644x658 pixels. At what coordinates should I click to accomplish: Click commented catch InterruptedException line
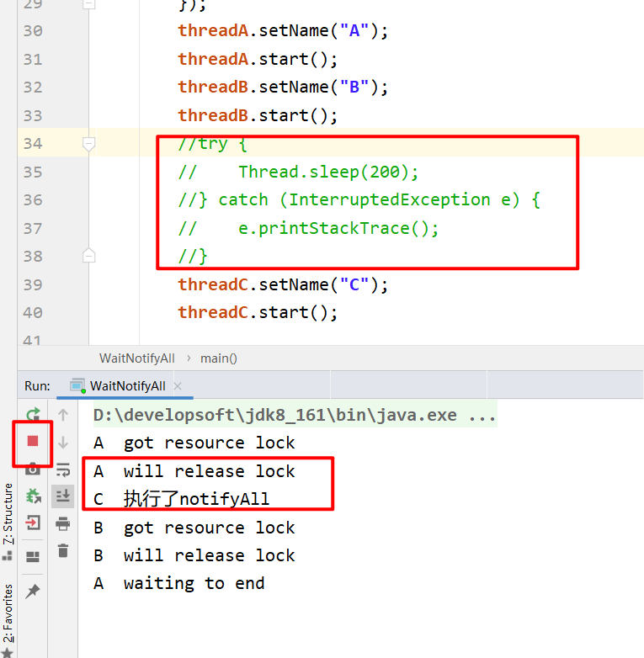359,199
